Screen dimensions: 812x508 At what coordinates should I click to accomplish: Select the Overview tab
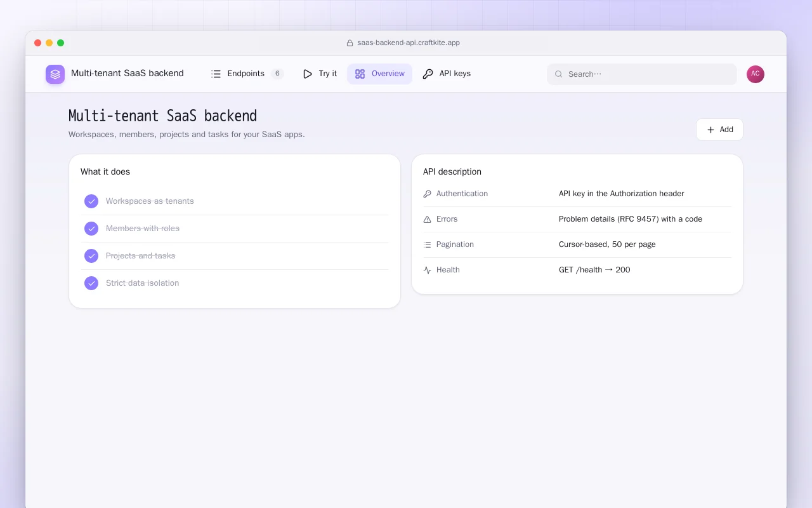pyautogui.click(x=379, y=74)
